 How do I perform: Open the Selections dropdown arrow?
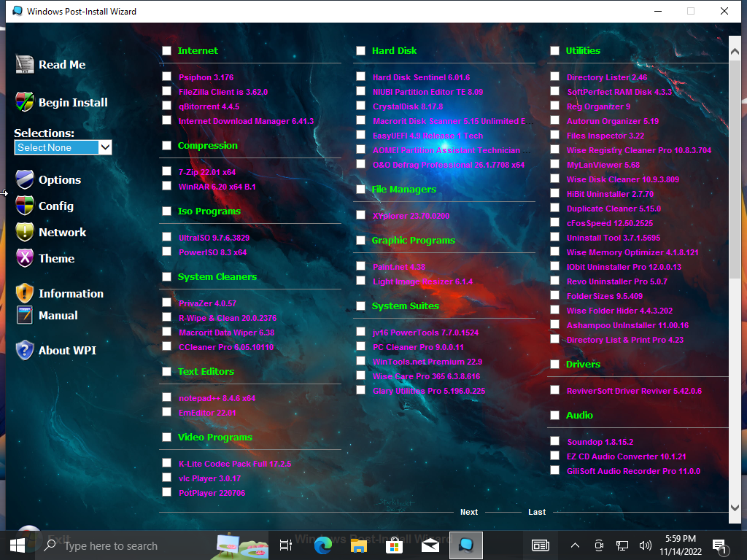tap(105, 147)
